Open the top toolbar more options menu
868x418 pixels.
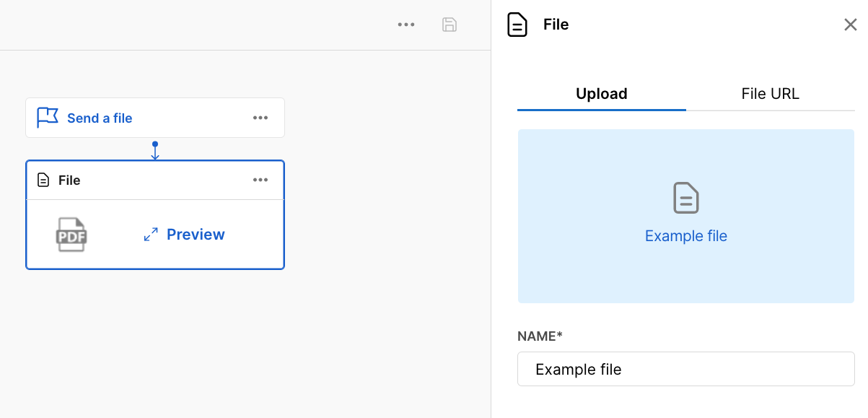click(406, 25)
